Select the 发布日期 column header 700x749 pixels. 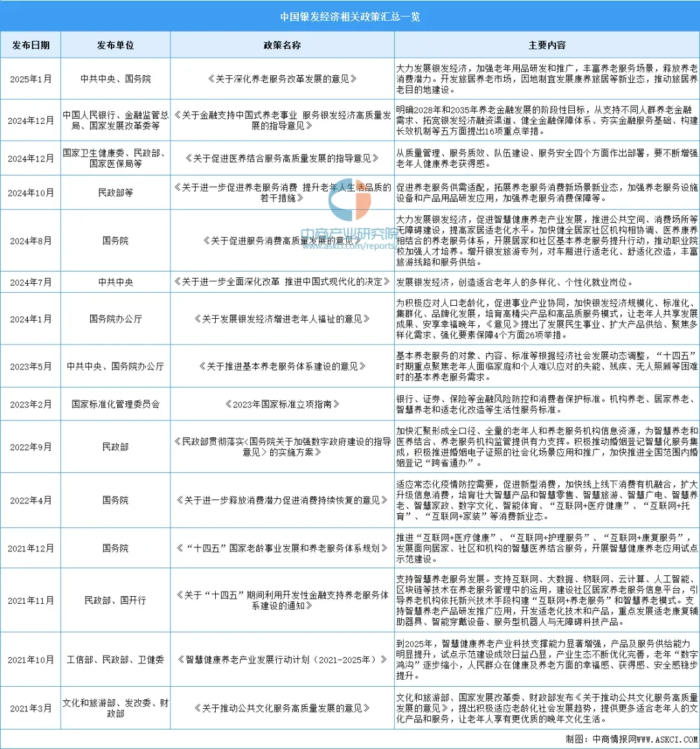30,45
